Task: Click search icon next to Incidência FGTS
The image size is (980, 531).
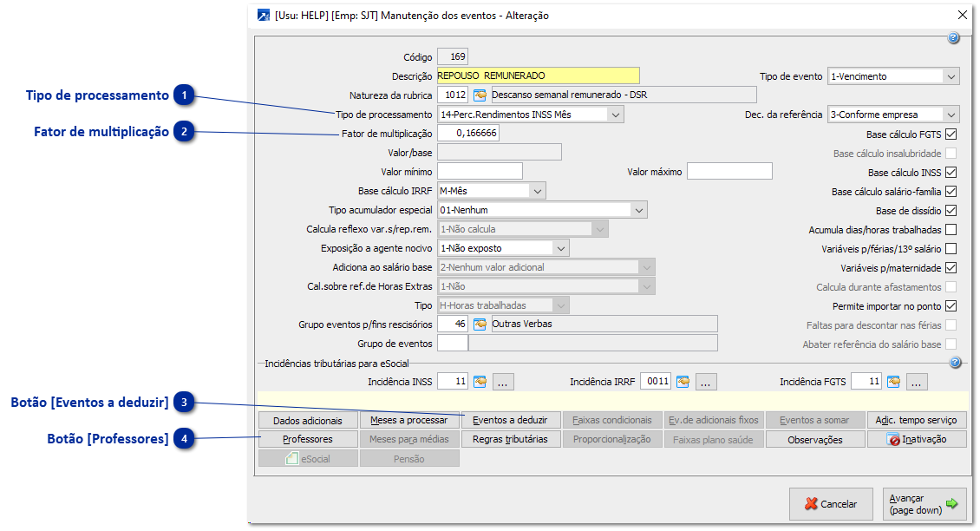Action: pos(893,382)
